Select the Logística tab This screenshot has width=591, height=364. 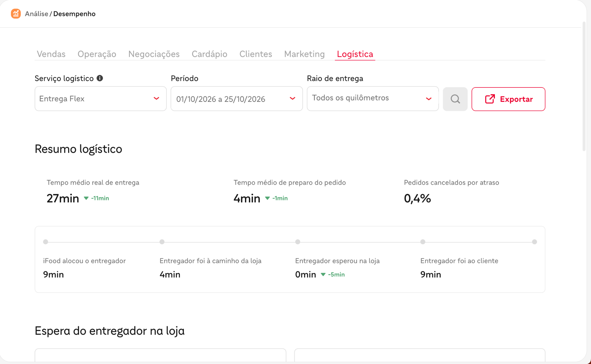pos(355,54)
